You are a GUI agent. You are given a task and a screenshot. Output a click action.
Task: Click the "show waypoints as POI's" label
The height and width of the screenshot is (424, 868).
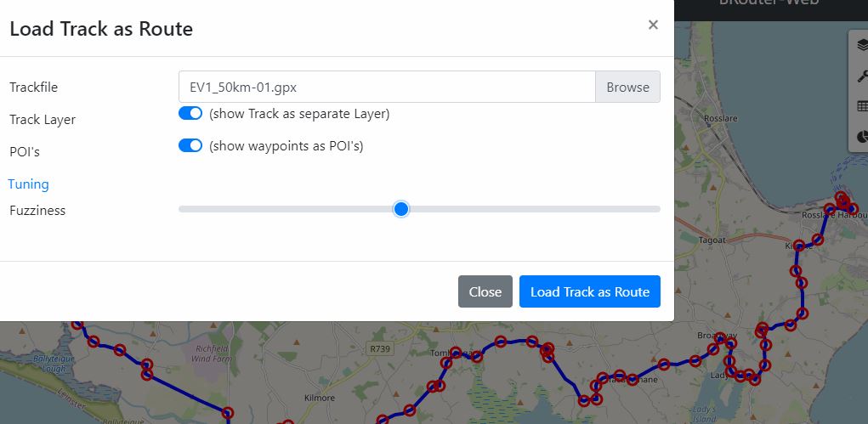point(286,146)
